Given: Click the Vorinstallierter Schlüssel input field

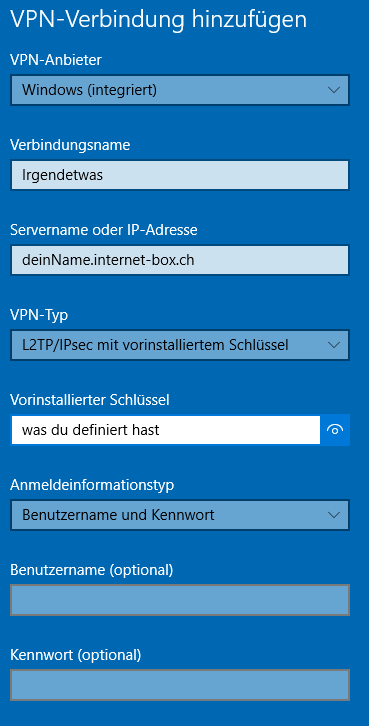Looking at the screenshot, I should pos(165,430).
